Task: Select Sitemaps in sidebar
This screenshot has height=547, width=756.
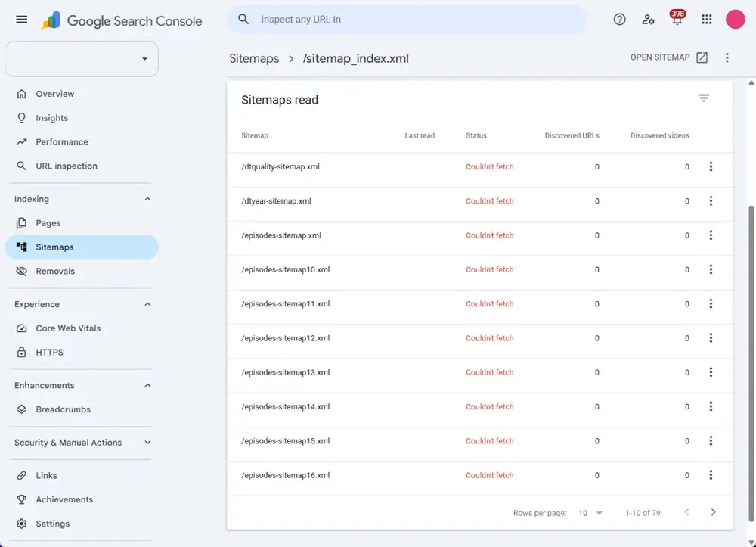Action: [x=82, y=247]
